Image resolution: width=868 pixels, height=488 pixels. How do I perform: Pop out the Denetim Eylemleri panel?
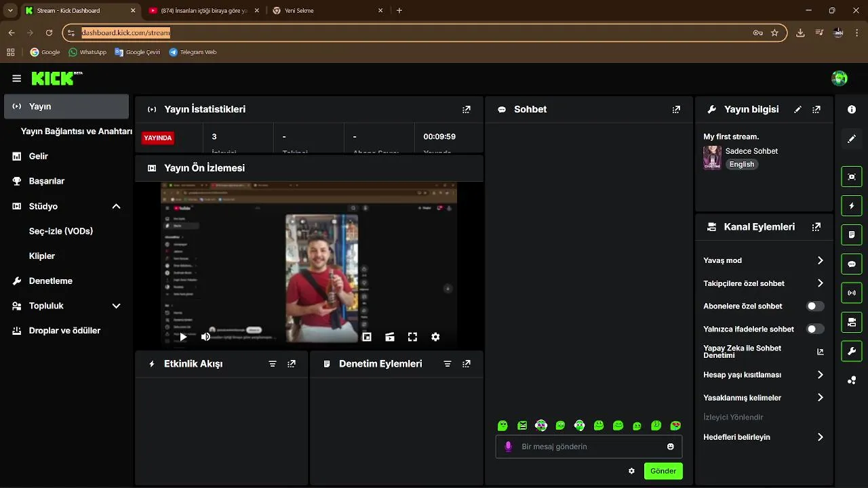(x=467, y=364)
